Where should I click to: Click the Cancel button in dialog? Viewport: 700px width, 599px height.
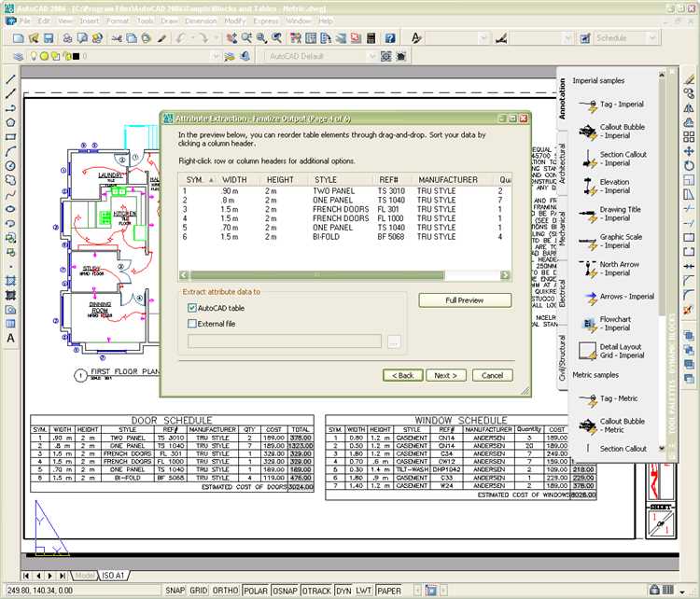pos(493,375)
